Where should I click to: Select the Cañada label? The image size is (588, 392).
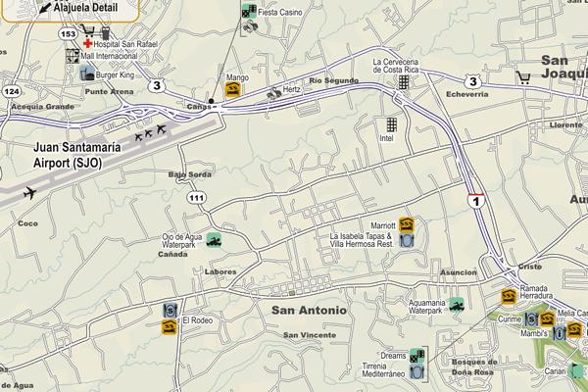(172, 254)
